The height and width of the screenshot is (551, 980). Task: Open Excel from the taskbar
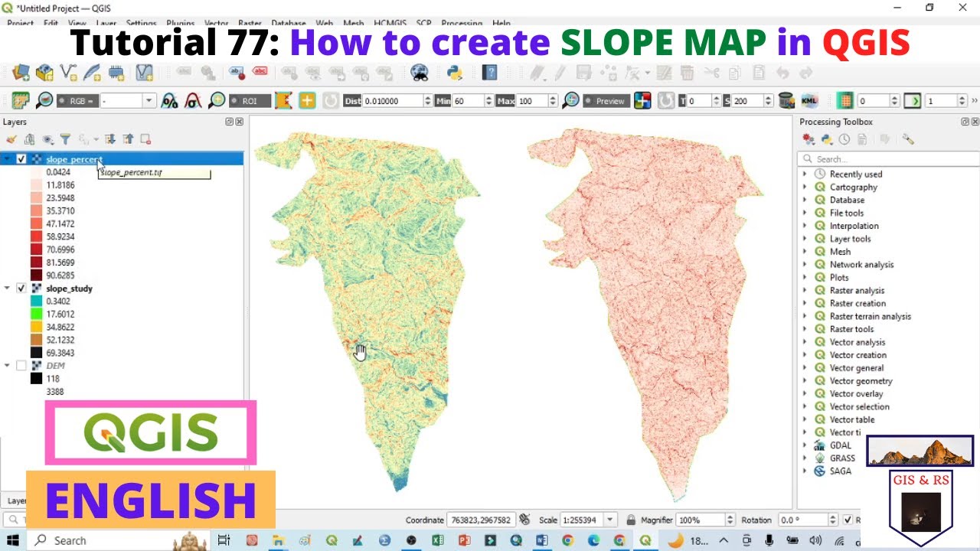(x=438, y=540)
